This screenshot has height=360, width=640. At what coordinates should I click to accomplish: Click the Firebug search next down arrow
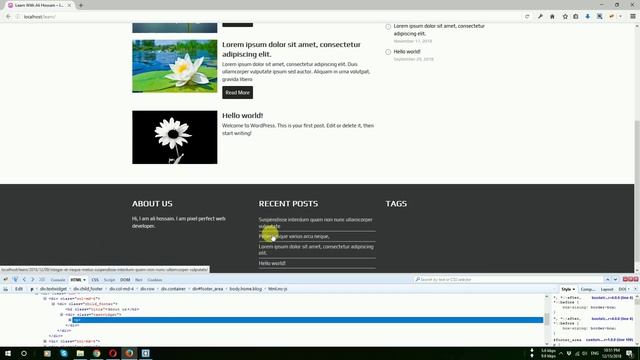tap(615, 280)
